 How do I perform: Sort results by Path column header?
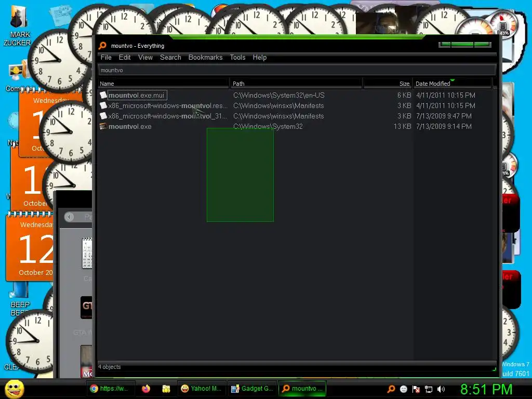[x=296, y=84]
